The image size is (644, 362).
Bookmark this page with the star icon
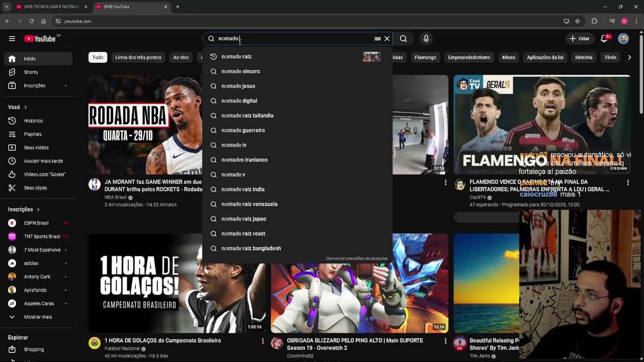578,21
